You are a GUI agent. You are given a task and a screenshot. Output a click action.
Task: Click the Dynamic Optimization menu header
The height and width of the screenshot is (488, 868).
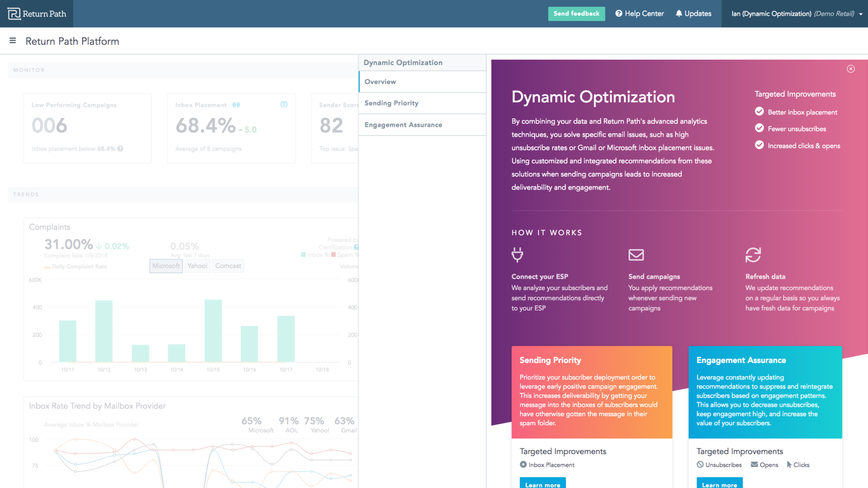(x=422, y=62)
